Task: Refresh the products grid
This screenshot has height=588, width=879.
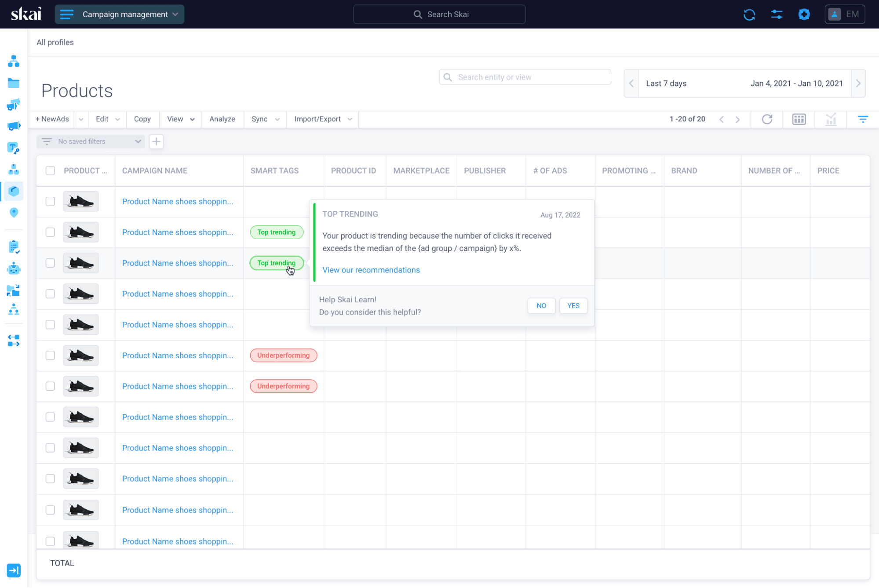Action: [767, 119]
